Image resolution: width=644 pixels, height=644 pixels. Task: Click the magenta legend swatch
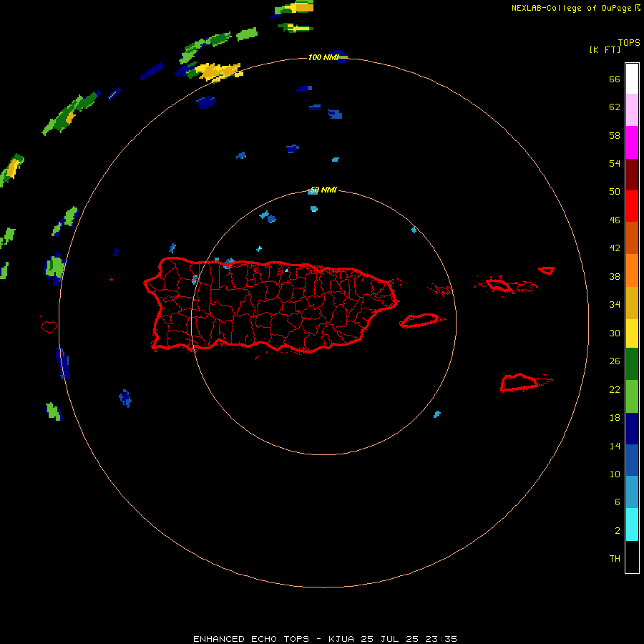(632, 142)
